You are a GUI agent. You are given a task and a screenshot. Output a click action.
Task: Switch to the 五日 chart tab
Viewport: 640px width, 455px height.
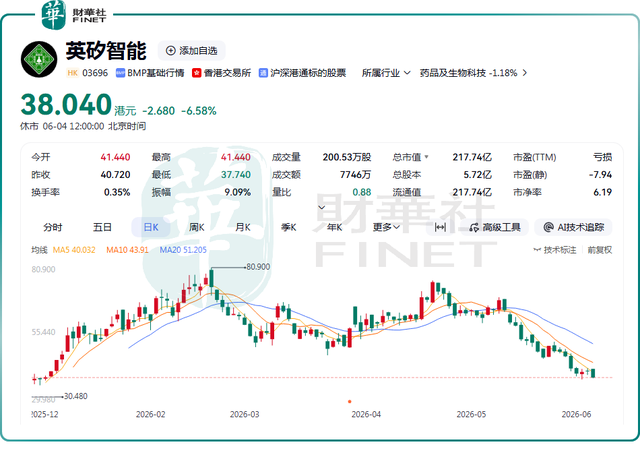click(102, 227)
